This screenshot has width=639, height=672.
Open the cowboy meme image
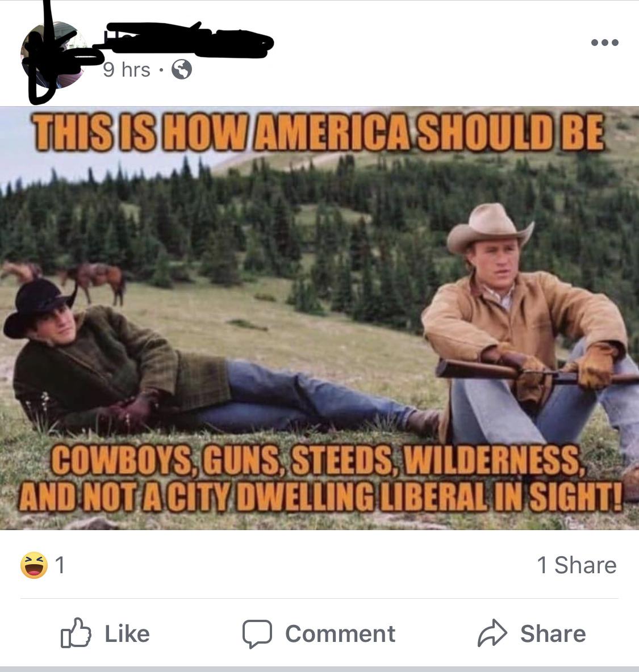click(x=319, y=318)
